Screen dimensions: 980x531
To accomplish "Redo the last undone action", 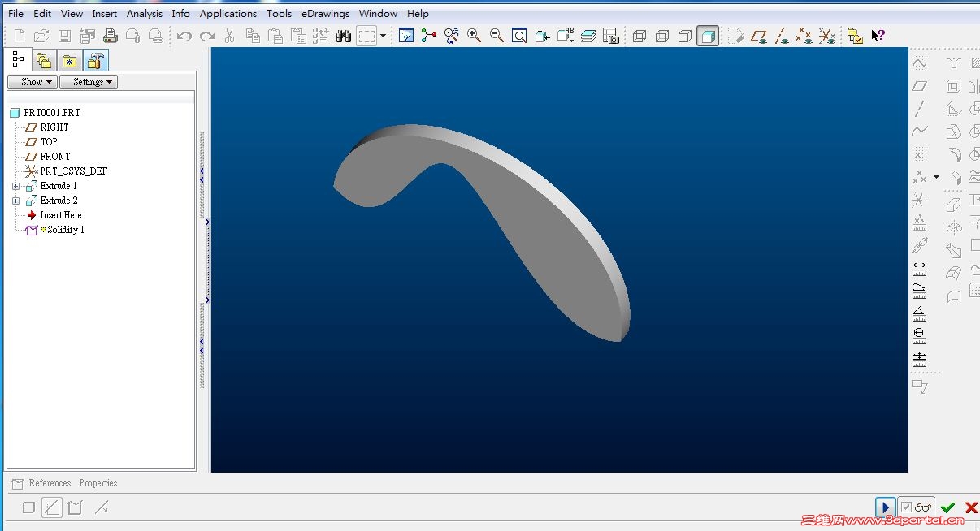I will 207,36.
